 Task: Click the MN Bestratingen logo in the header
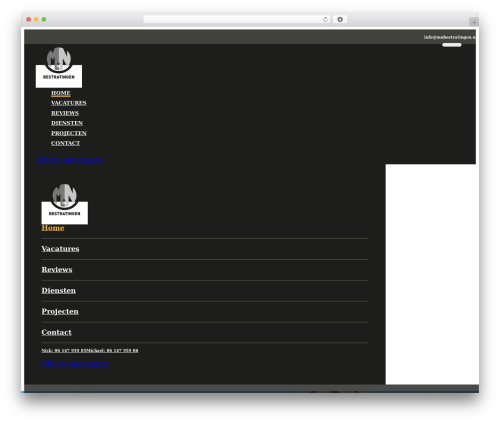point(59,67)
